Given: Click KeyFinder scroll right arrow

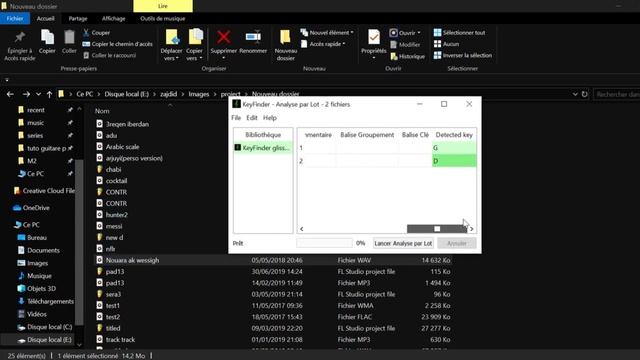Looking at the screenshot, I should tap(472, 229).
